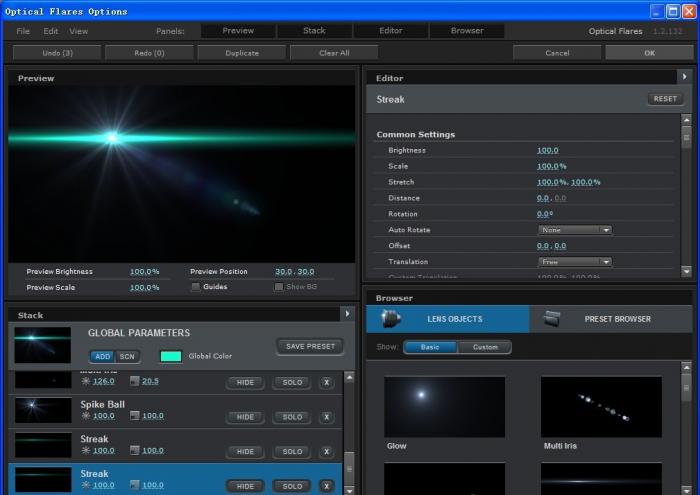Remove the Spike Ball element with X
Screen dimensions: 700x495
pyautogui.click(x=326, y=417)
